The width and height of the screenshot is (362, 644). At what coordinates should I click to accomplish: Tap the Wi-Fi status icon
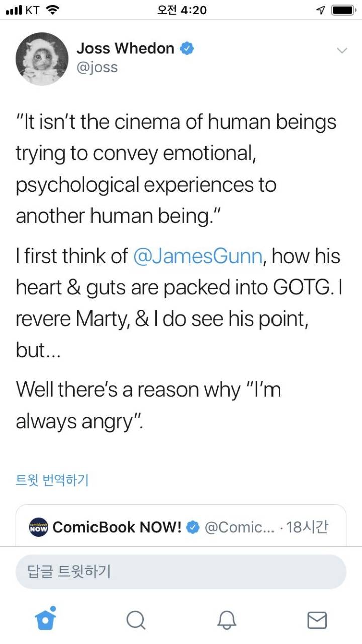(52, 10)
